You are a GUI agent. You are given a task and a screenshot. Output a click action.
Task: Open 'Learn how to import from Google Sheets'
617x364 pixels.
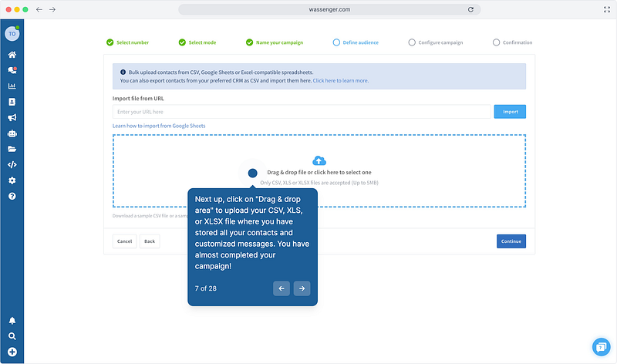coord(159,126)
